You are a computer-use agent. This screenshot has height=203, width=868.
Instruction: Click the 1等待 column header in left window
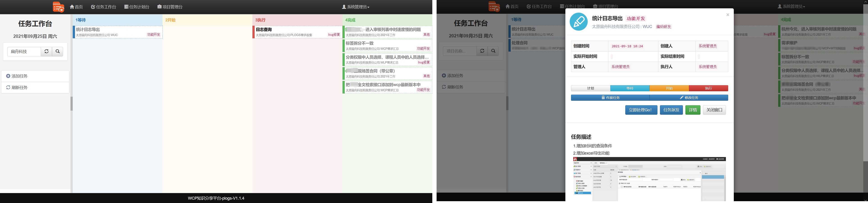tap(118, 20)
